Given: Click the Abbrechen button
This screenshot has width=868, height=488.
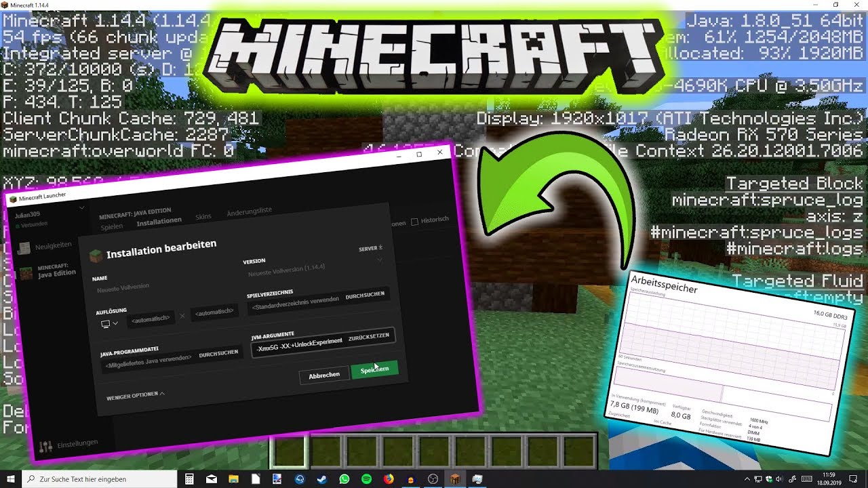Looking at the screenshot, I should coord(324,375).
